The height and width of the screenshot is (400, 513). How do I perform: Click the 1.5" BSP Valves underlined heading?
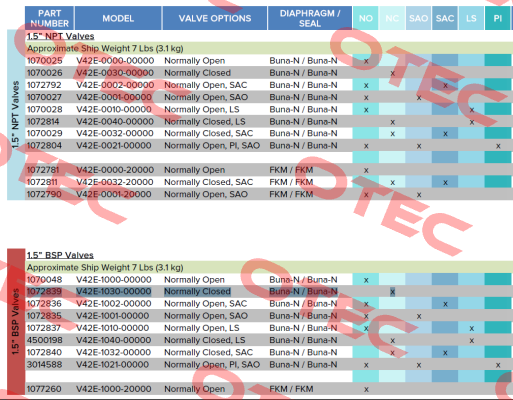(x=60, y=255)
